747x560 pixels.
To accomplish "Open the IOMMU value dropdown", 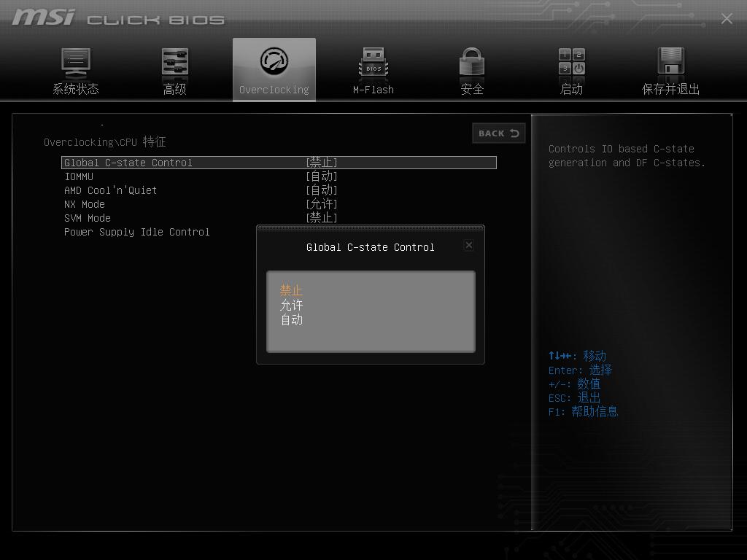I will (x=322, y=176).
